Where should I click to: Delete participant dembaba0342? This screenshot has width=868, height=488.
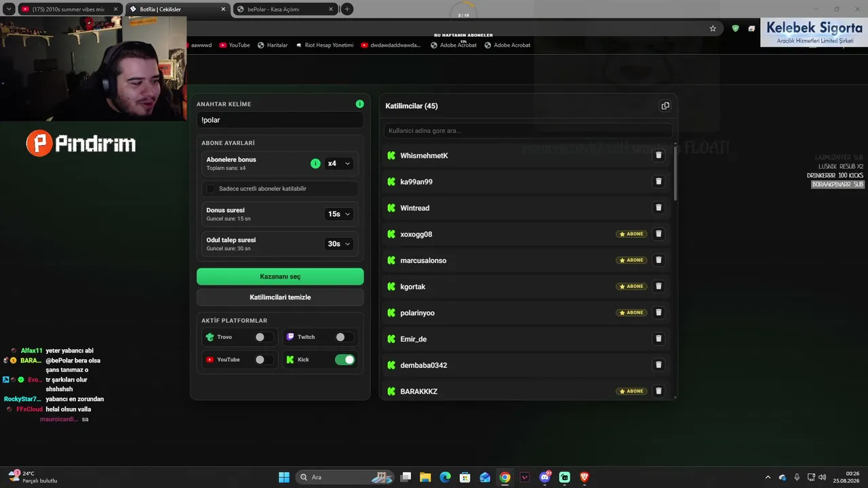pos(658,365)
